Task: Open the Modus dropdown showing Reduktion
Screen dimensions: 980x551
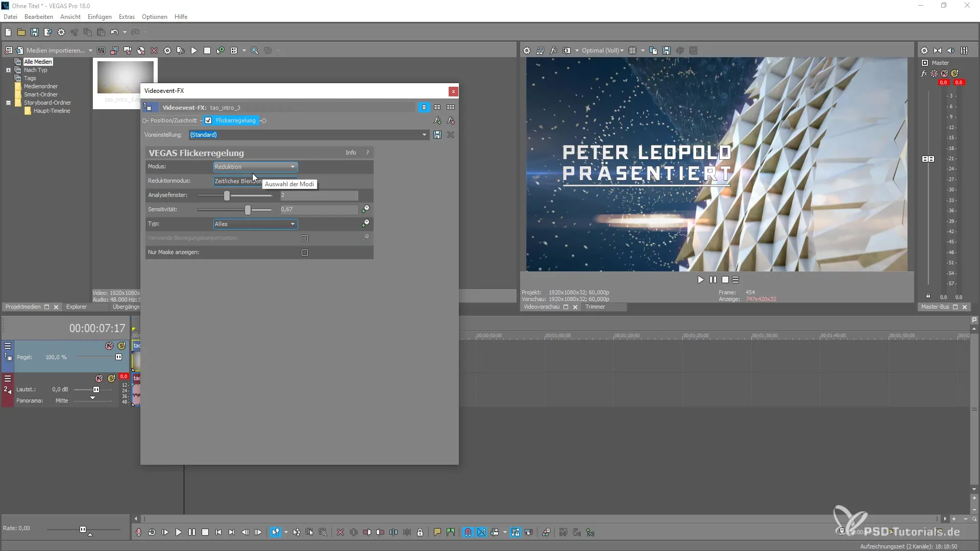Action: 255,167
